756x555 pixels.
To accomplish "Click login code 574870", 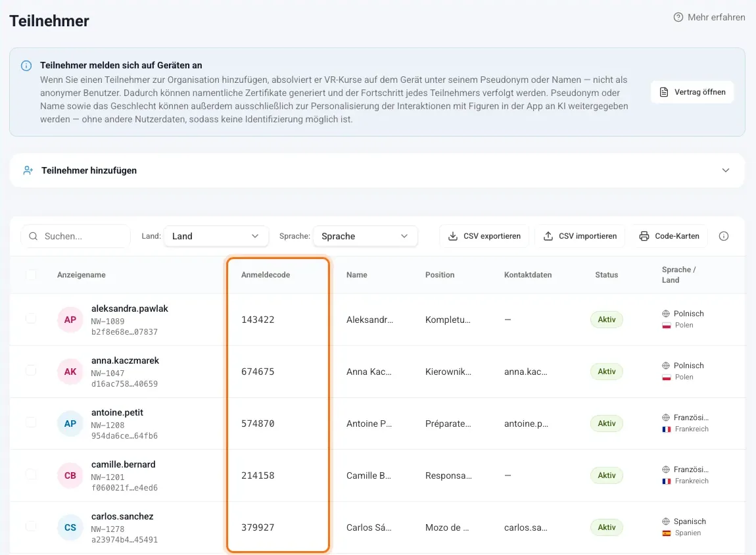I will (x=258, y=423).
